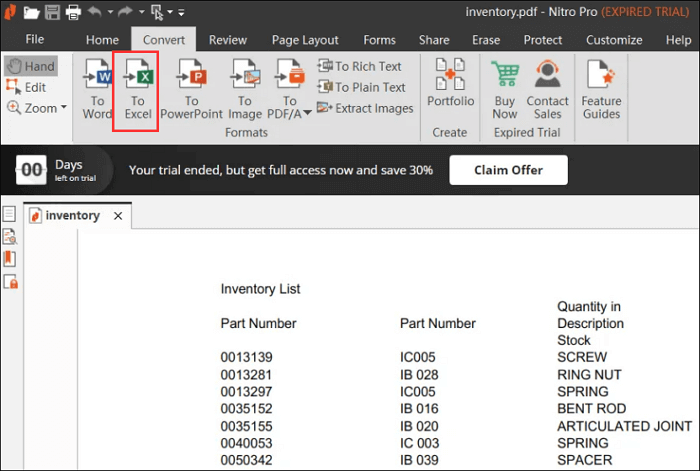Open the Share tab
This screenshot has width=700, height=471.
[434, 40]
